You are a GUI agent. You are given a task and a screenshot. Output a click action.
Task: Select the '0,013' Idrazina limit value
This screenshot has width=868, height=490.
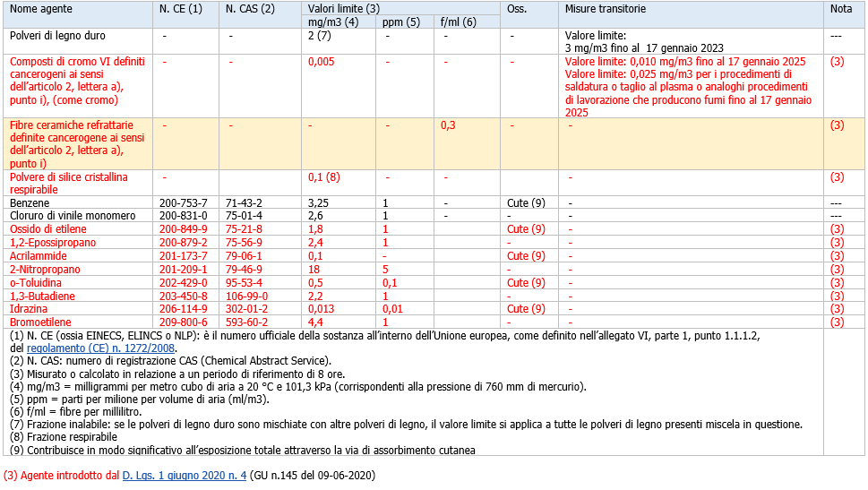tap(321, 309)
